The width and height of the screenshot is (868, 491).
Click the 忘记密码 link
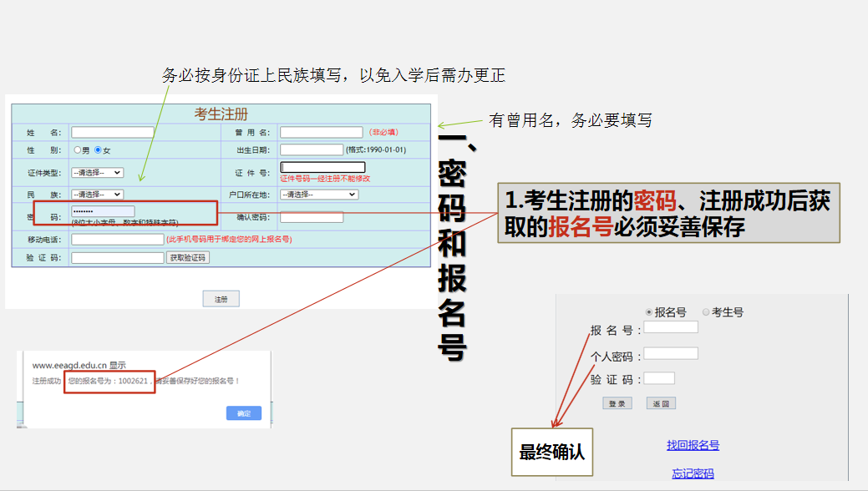pos(691,473)
